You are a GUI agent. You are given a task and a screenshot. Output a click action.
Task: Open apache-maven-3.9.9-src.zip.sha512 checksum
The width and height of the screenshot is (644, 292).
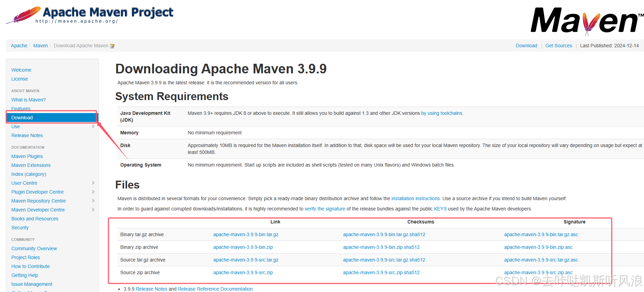click(x=381, y=272)
